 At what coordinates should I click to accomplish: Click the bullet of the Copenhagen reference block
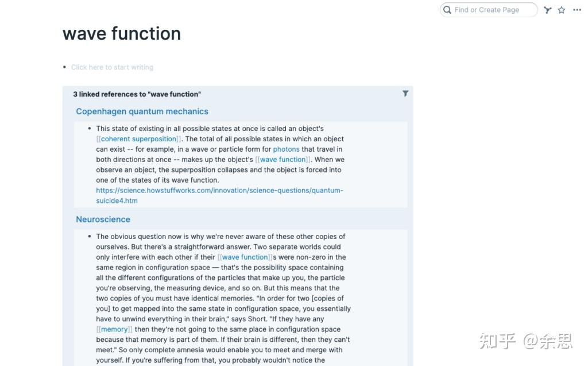pos(90,129)
